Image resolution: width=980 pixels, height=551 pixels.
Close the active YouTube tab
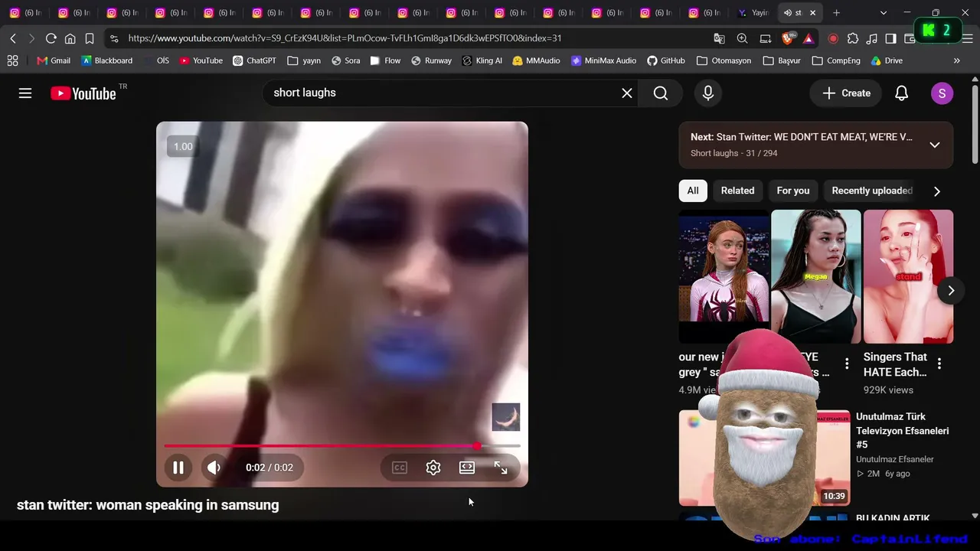813,13
